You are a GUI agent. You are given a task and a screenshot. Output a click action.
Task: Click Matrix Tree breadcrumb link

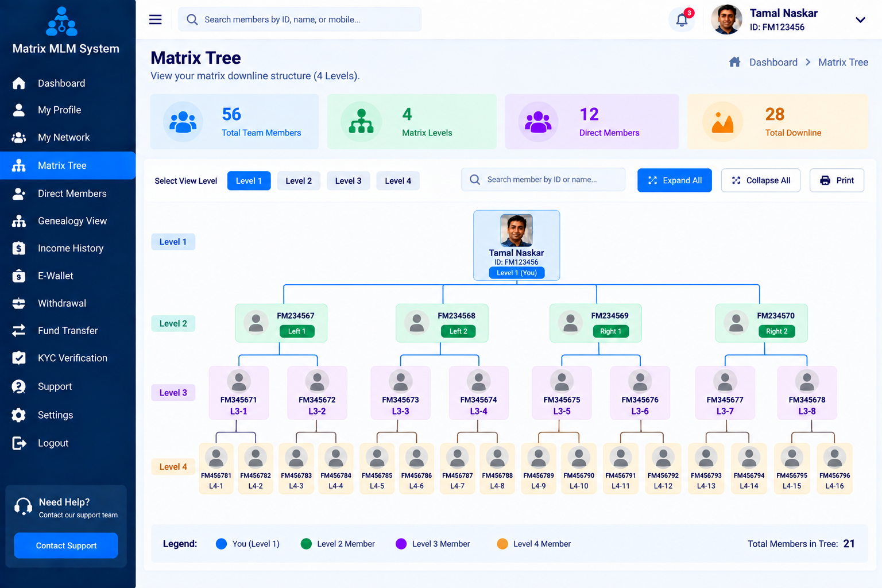[843, 62]
